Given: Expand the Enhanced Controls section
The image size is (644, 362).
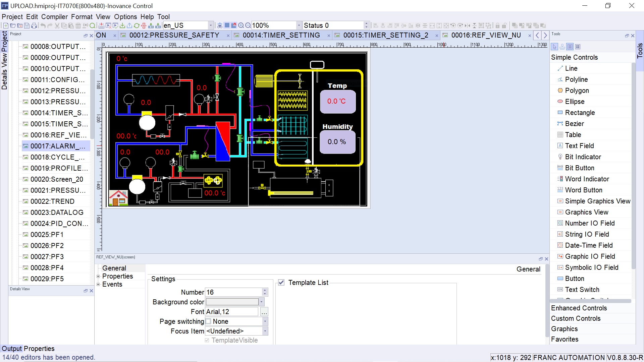Looking at the screenshot, I should pos(579,308).
